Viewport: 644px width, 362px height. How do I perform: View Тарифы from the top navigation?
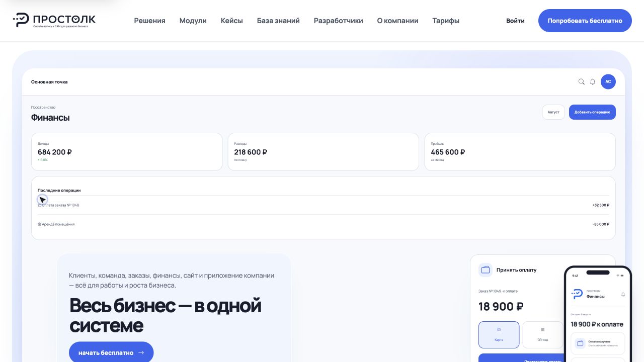click(446, 21)
